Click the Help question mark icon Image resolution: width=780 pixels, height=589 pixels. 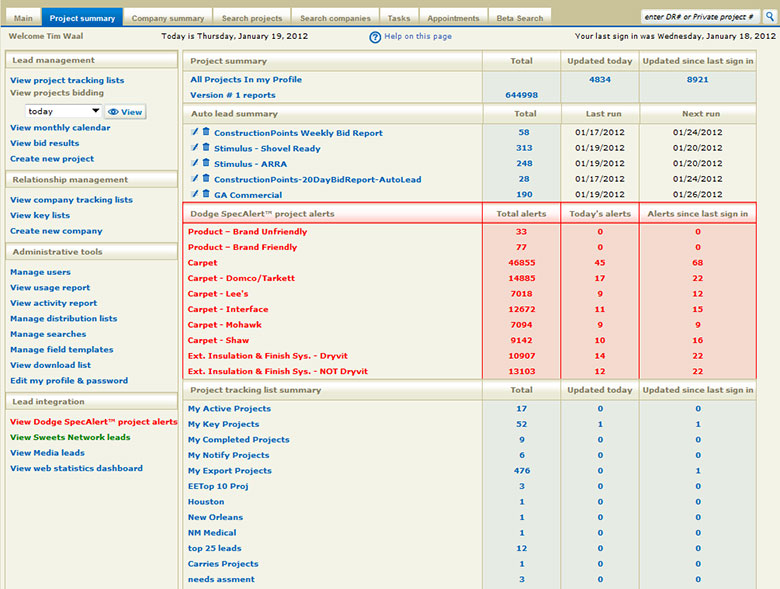coord(375,37)
